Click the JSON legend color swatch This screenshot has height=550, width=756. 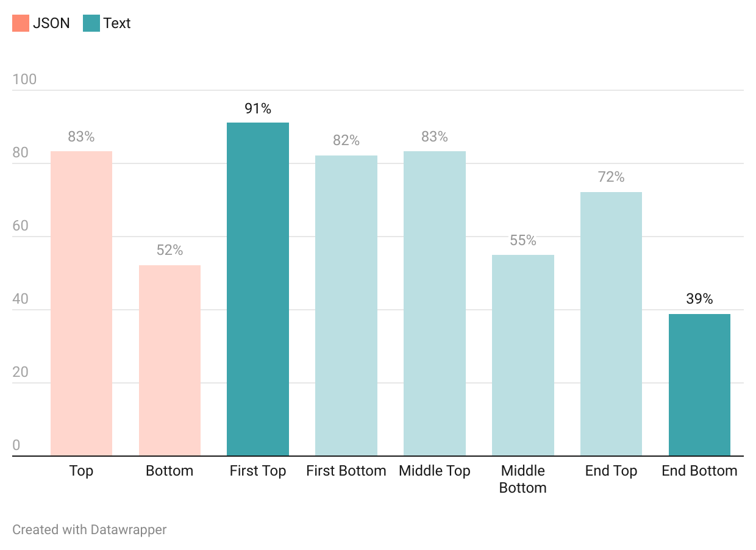coord(21,23)
